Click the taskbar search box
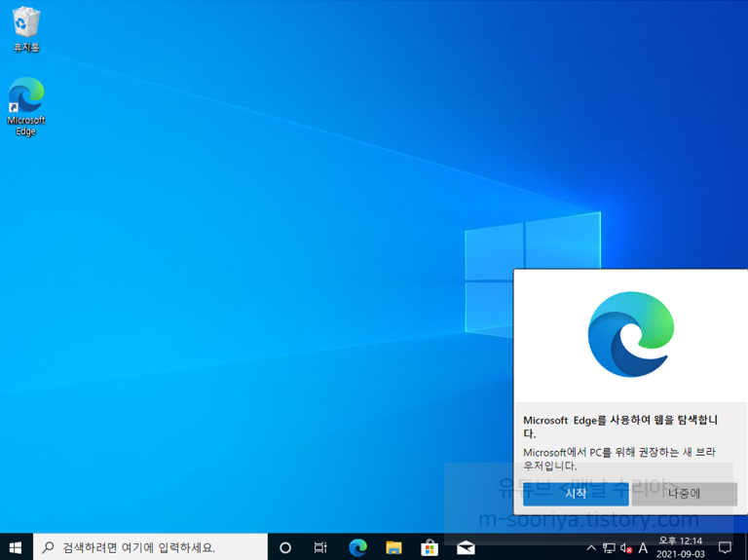Viewport: 748px width, 560px height. tap(150, 547)
